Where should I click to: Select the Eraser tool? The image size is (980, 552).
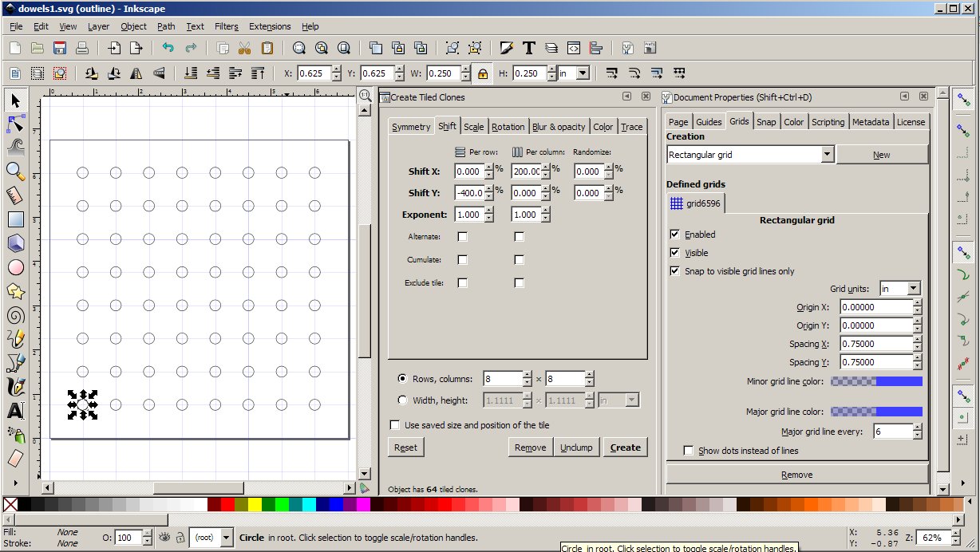[x=15, y=459]
